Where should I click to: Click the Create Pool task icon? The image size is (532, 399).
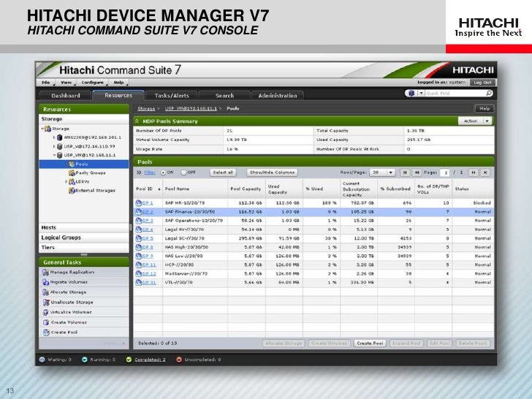point(45,332)
